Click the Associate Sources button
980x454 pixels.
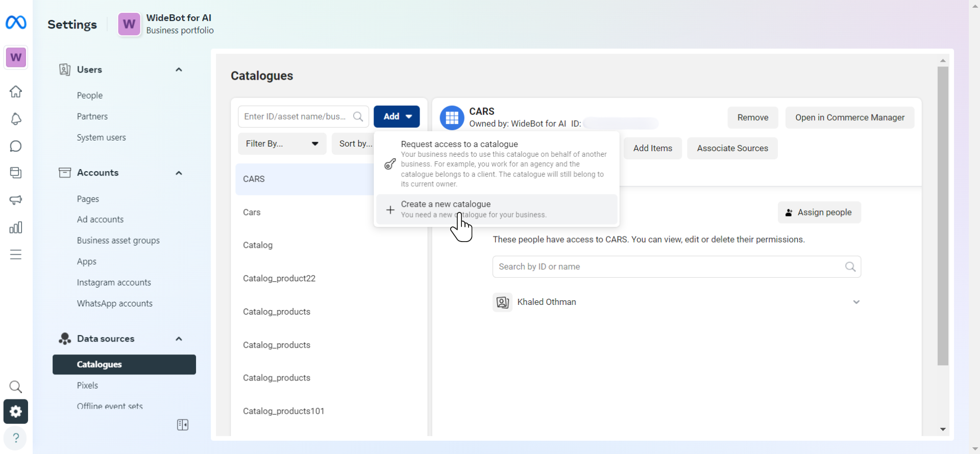tap(732, 148)
